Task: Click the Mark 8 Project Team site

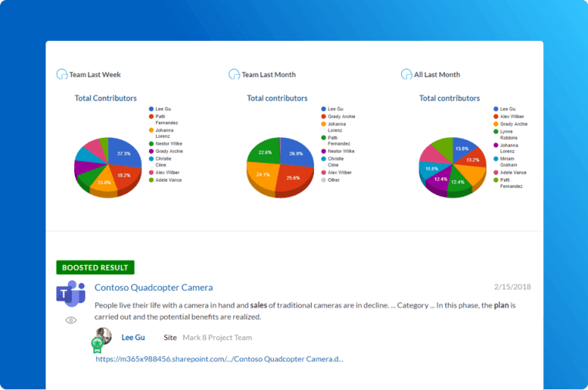Action: pos(217,338)
